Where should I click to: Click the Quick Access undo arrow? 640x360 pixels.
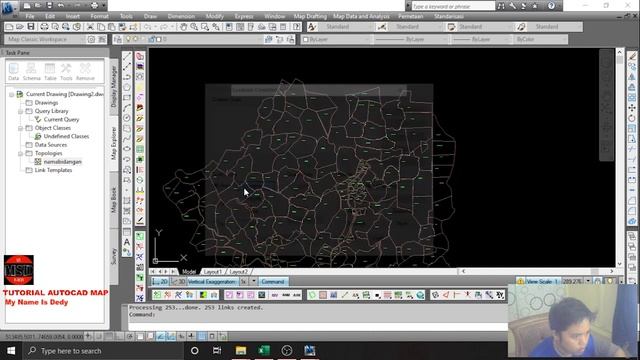(61, 6)
